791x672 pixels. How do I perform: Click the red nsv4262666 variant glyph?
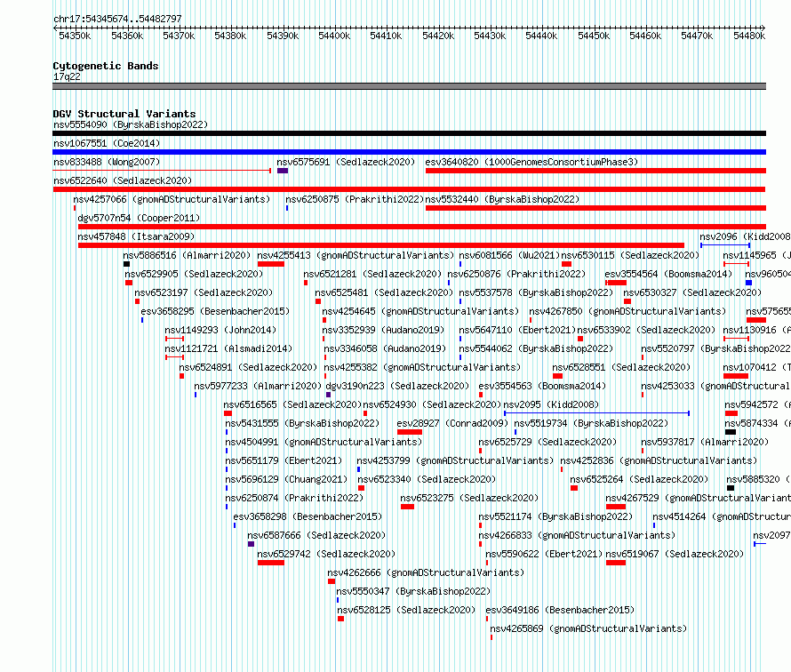(x=332, y=581)
